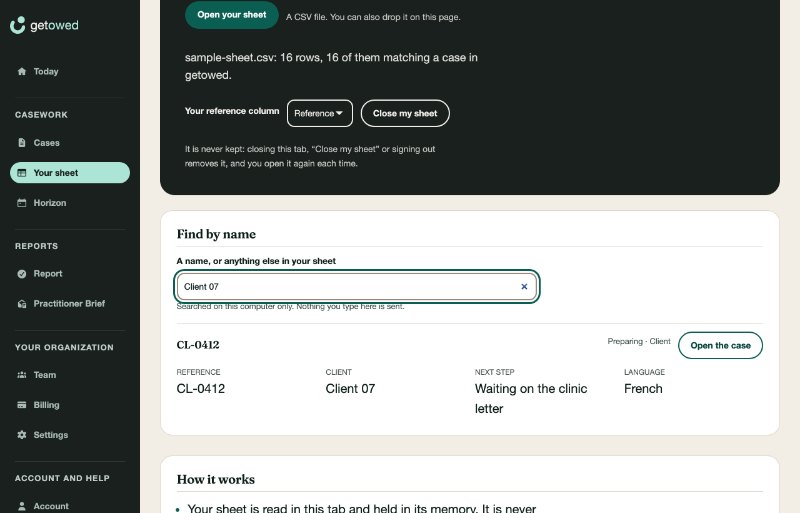This screenshot has height=513, width=800.
Task: Open the Reference column dropdown
Action: pyautogui.click(x=319, y=113)
